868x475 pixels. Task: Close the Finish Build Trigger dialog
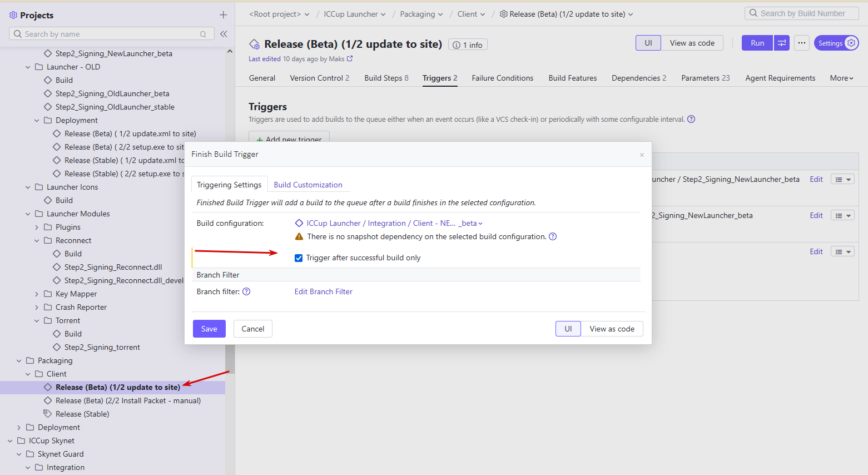tap(642, 155)
